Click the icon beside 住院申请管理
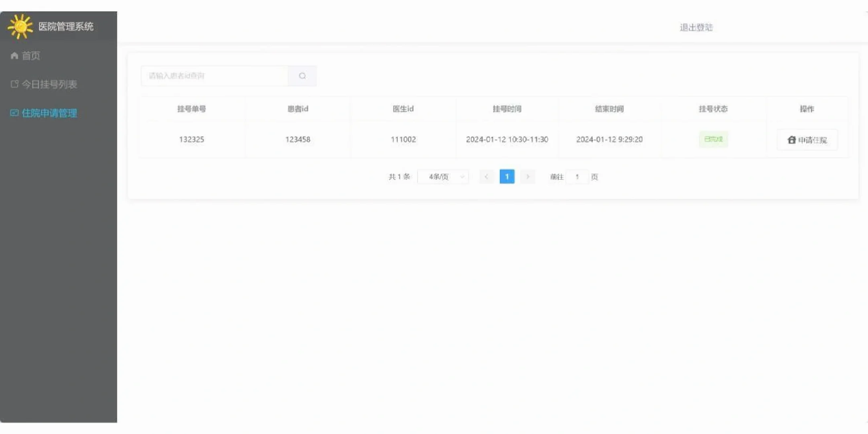The image size is (868, 434). (14, 113)
